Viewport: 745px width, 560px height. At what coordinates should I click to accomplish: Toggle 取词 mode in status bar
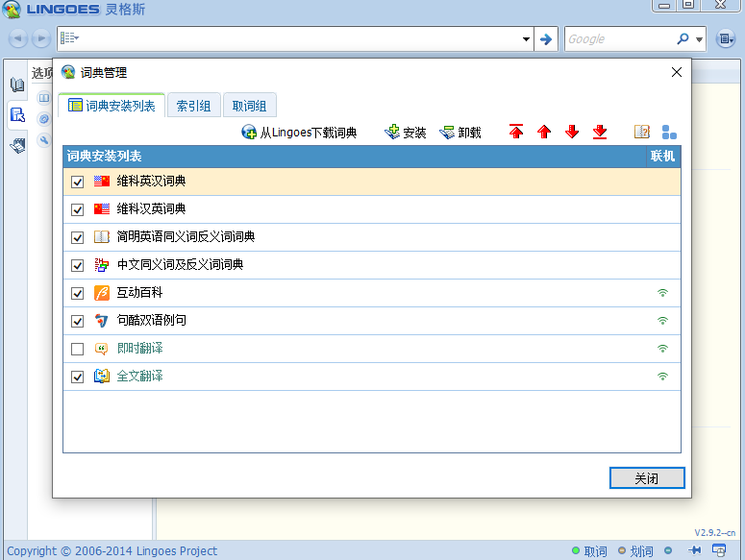[x=589, y=551]
